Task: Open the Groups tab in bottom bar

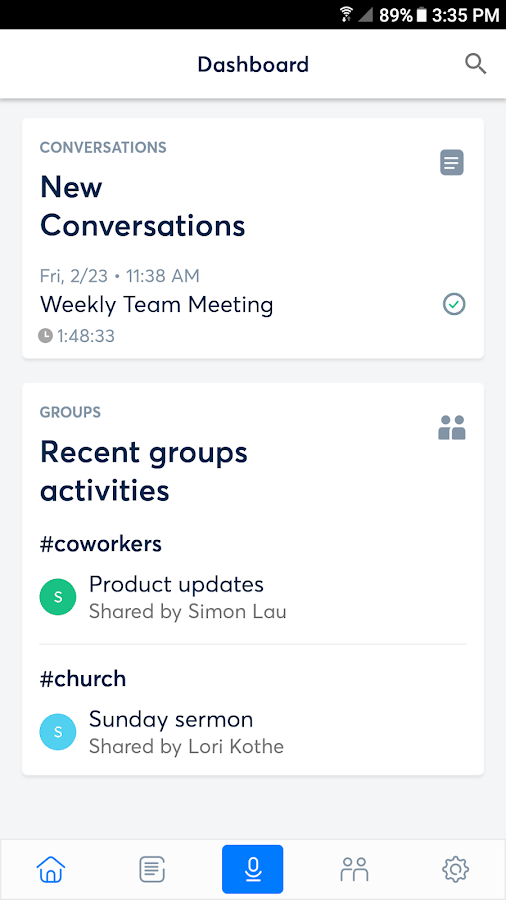Action: [354, 869]
